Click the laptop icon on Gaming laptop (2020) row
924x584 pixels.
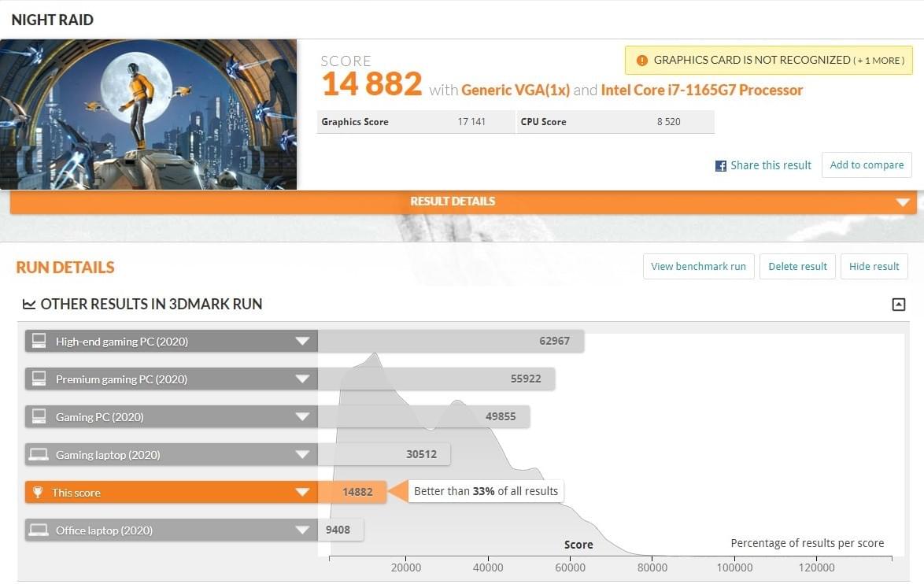coord(39,454)
